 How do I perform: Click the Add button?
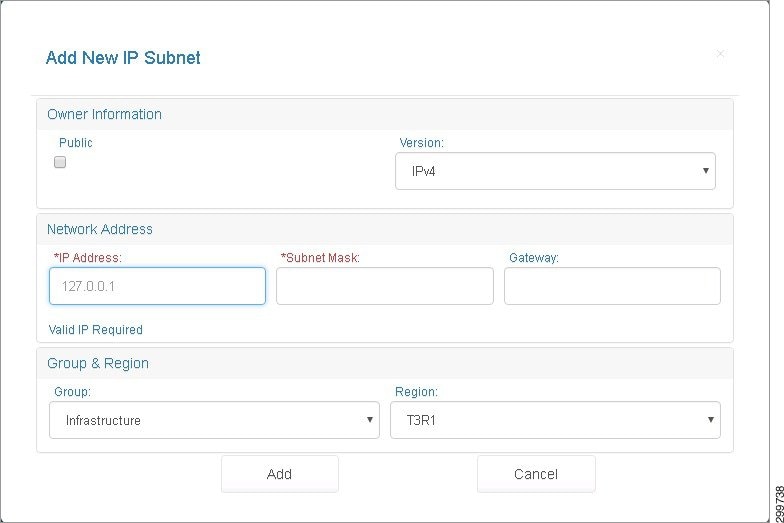280,474
